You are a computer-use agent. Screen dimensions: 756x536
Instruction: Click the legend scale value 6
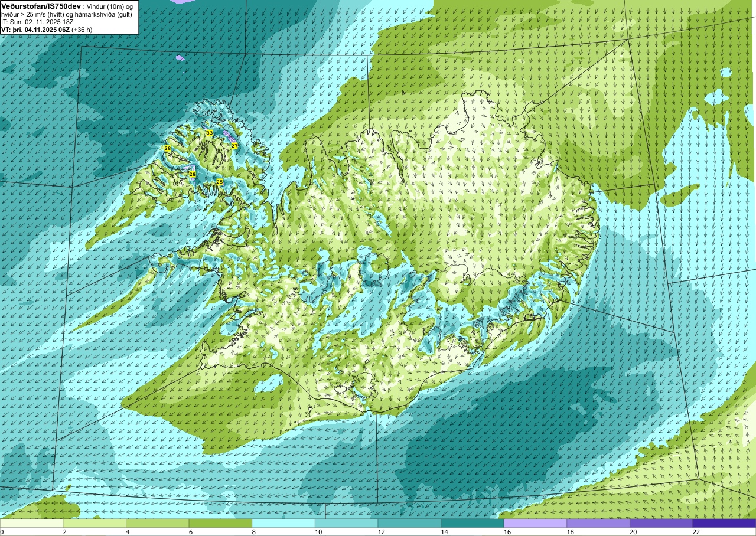tap(190, 532)
